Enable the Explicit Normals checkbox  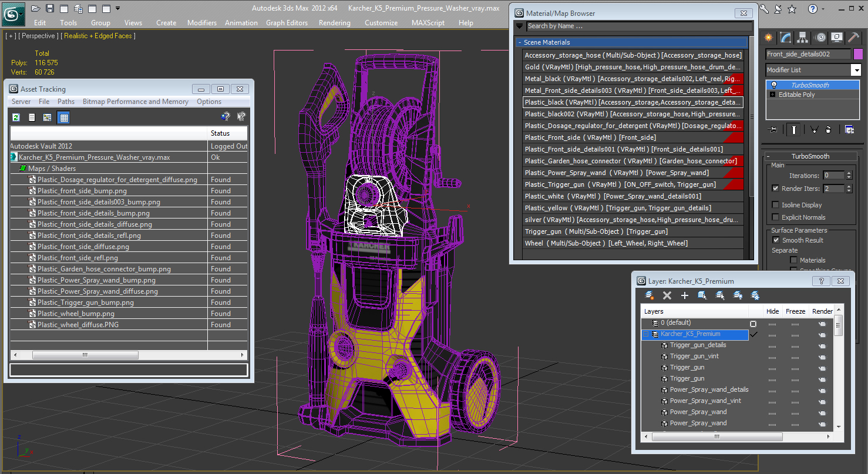pyautogui.click(x=775, y=217)
